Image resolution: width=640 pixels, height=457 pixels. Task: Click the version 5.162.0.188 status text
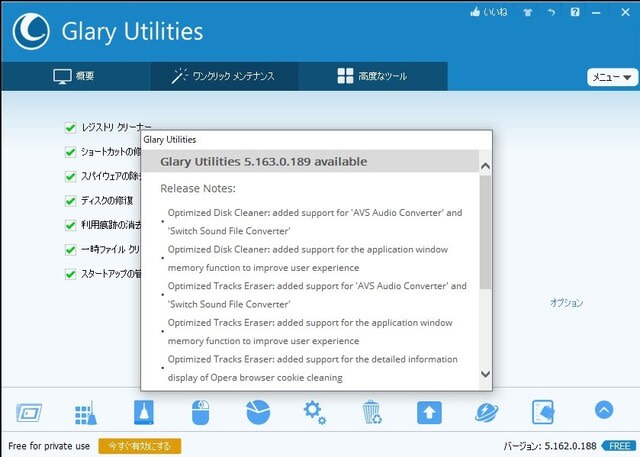point(550,446)
